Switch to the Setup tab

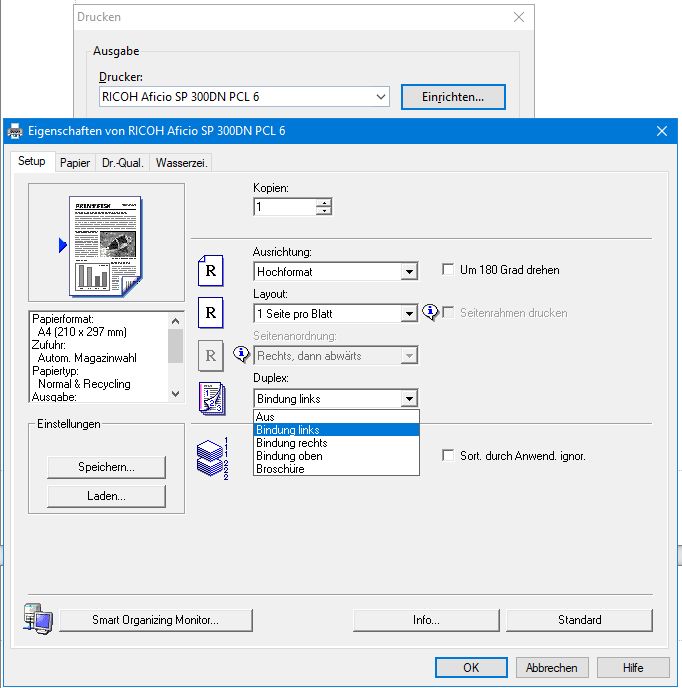coord(32,161)
